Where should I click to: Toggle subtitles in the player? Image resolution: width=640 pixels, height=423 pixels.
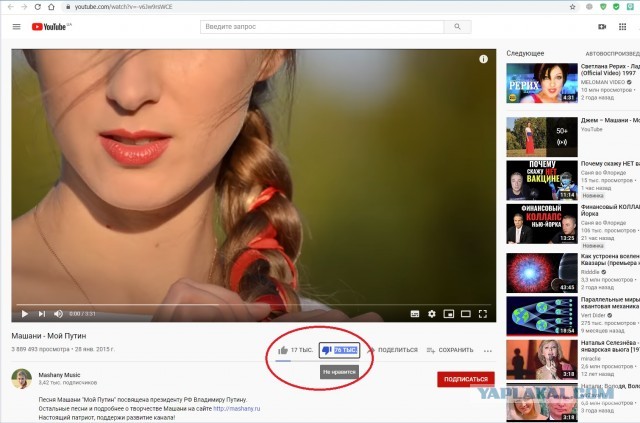pyautogui.click(x=415, y=314)
